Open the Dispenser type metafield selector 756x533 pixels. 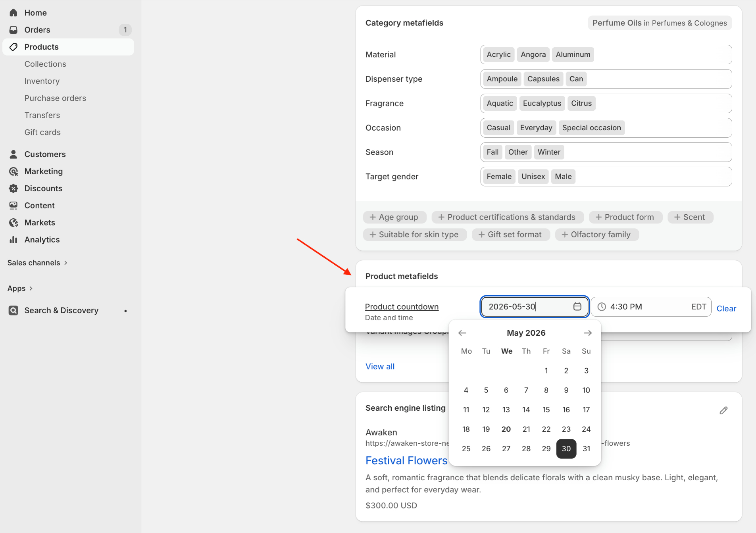coord(606,79)
